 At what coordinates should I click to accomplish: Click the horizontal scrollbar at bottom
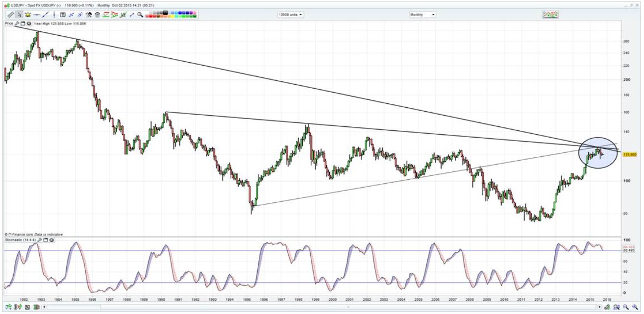click(x=319, y=307)
